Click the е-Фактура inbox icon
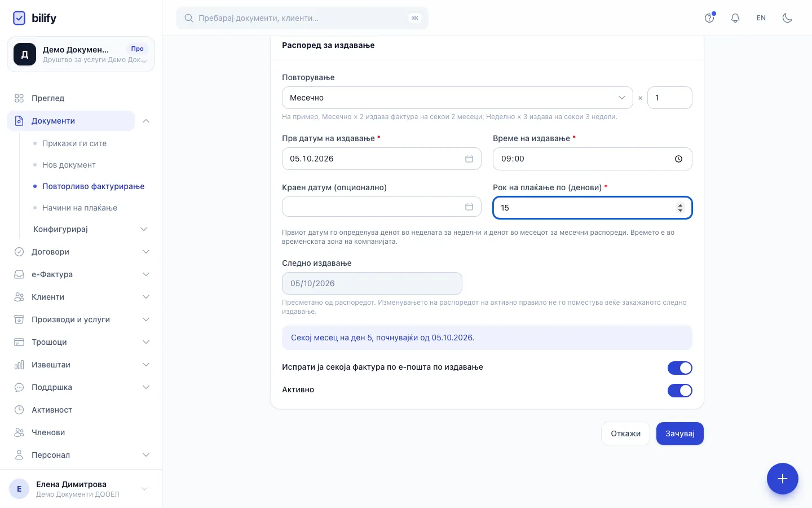The width and height of the screenshot is (812, 508). click(x=19, y=274)
